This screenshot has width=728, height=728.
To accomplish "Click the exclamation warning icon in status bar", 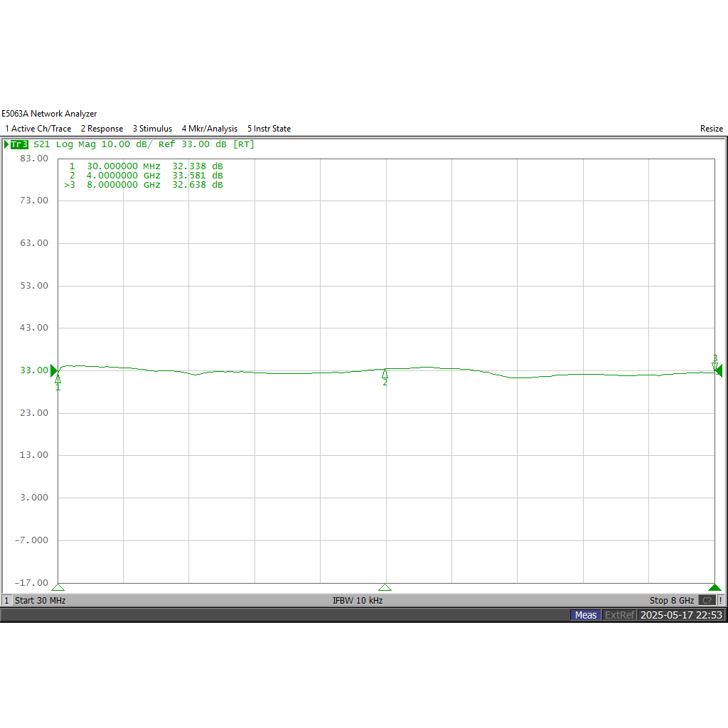I will click(721, 600).
